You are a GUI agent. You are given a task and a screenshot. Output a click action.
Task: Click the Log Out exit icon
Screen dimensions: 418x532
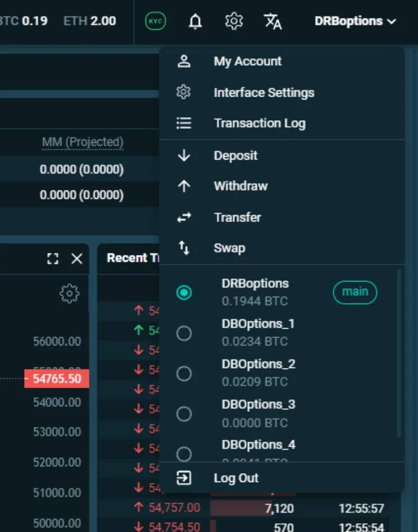pos(184,478)
